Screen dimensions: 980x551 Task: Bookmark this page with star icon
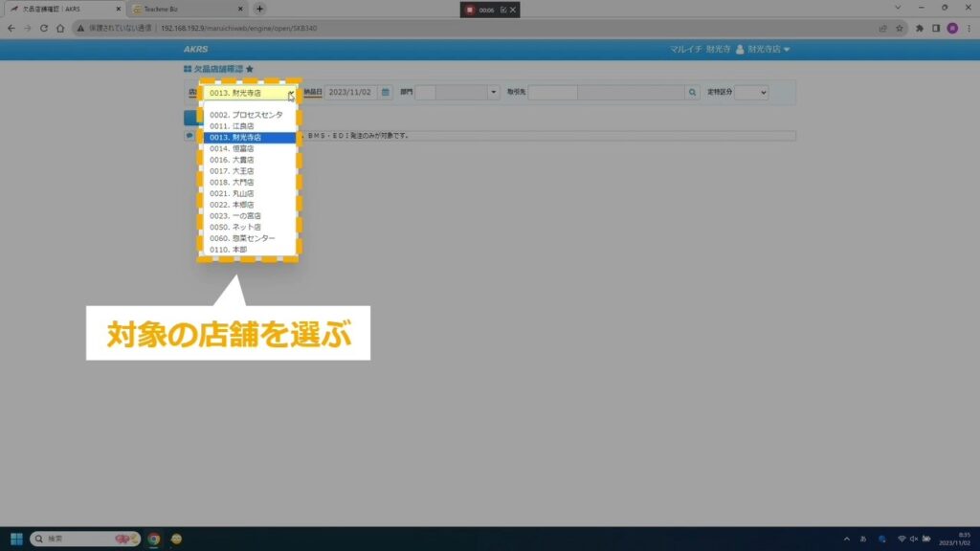tap(899, 29)
